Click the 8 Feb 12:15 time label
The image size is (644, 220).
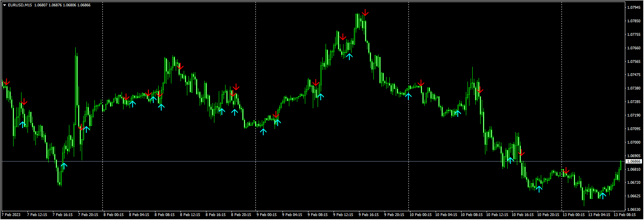pos(190,215)
